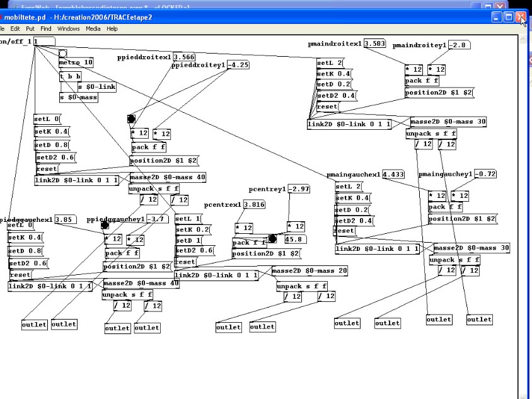
Task: Select the metro 10 object box
Action: [x=76, y=62]
